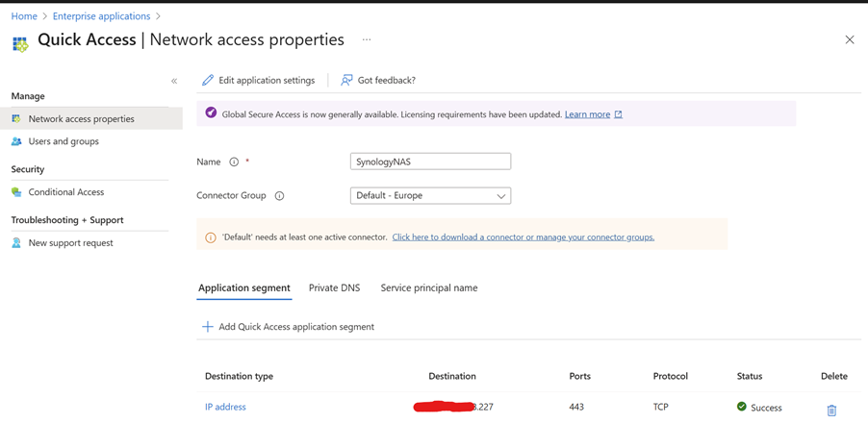Focus the Name input field
Image resolution: width=868 pixels, height=424 pixels.
point(430,162)
